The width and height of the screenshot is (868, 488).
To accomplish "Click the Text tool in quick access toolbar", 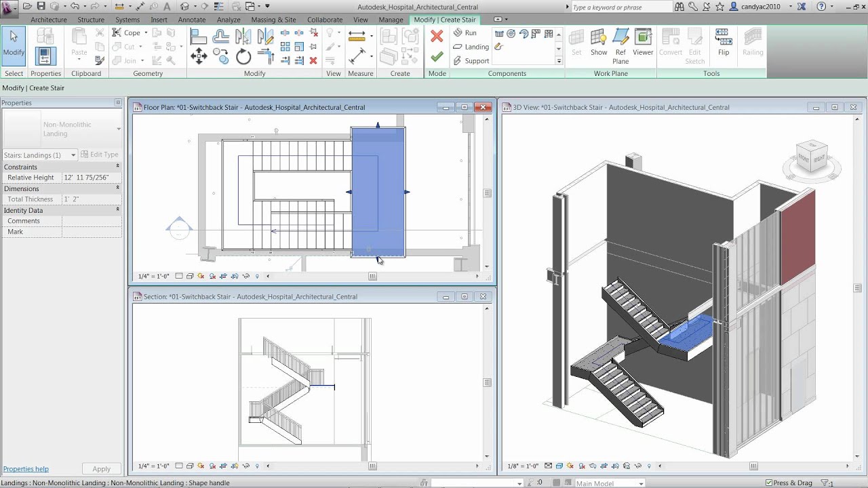I will (x=167, y=7).
